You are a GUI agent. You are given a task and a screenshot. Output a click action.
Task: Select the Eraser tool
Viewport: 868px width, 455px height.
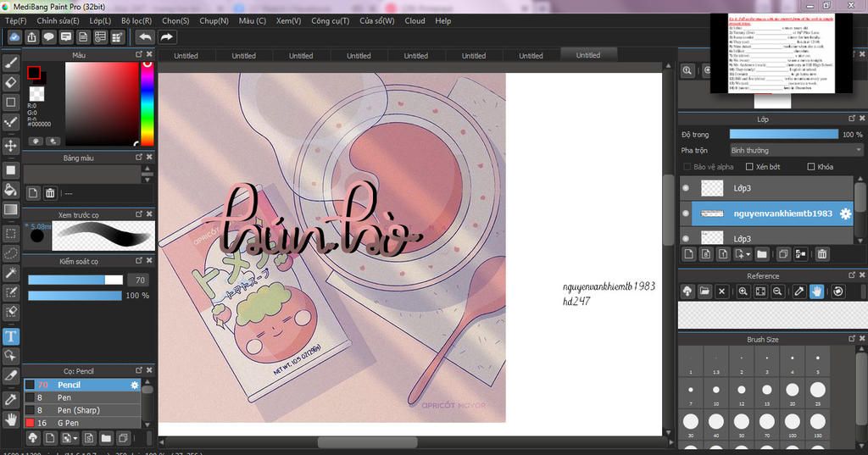pyautogui.click(x=10, y=82)
